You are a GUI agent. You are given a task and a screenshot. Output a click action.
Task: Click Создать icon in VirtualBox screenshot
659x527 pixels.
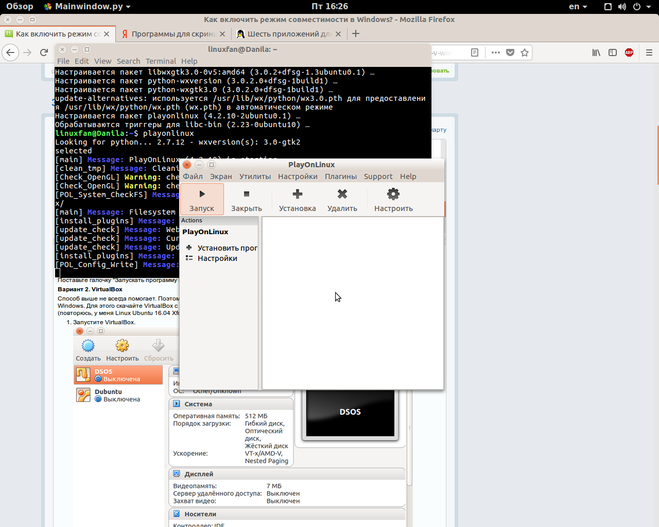click(88, 346)
